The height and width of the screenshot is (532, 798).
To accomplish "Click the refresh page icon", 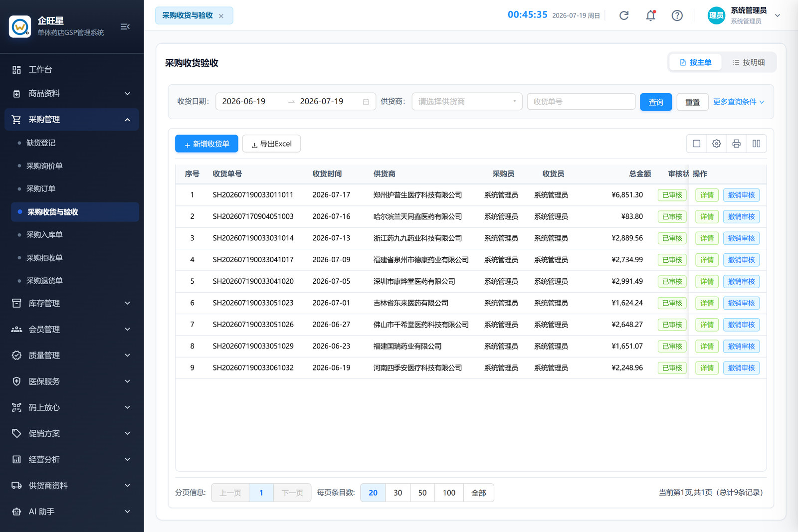I will [x=624, y=15].
